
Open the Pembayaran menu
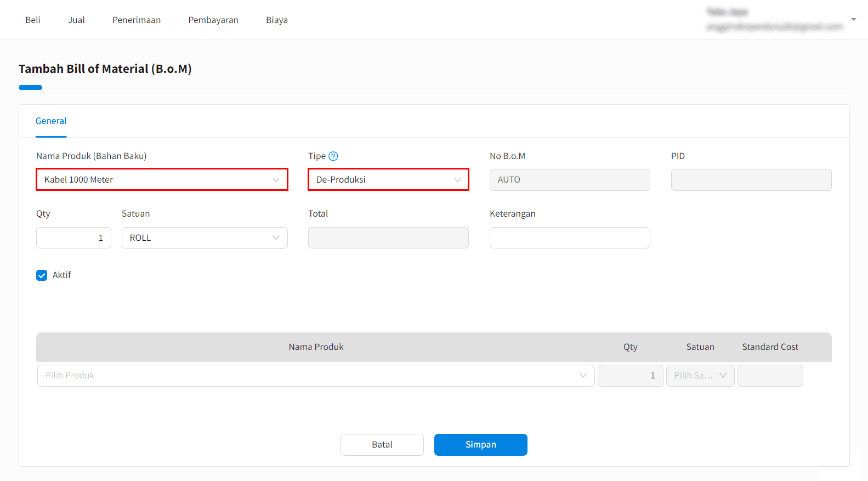tap(213, 20)
